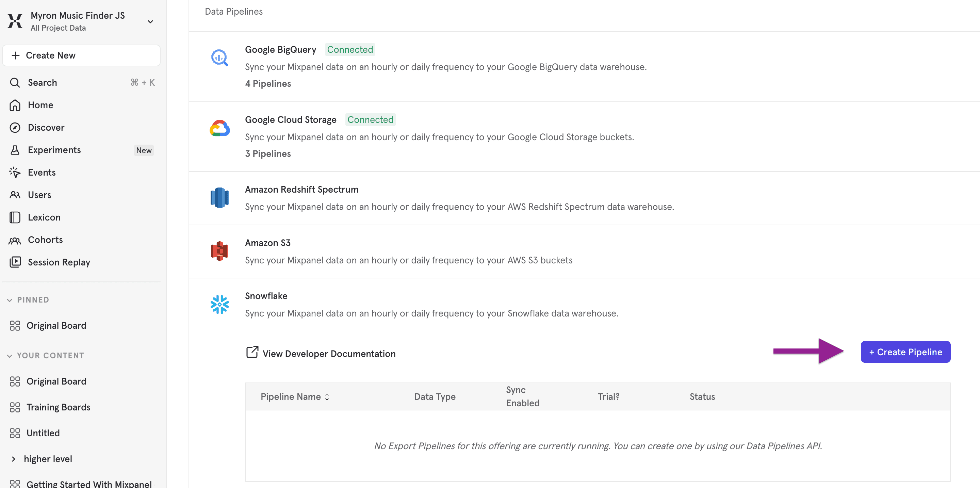Click the Amazon S3 bucket icon

point(219,251)
